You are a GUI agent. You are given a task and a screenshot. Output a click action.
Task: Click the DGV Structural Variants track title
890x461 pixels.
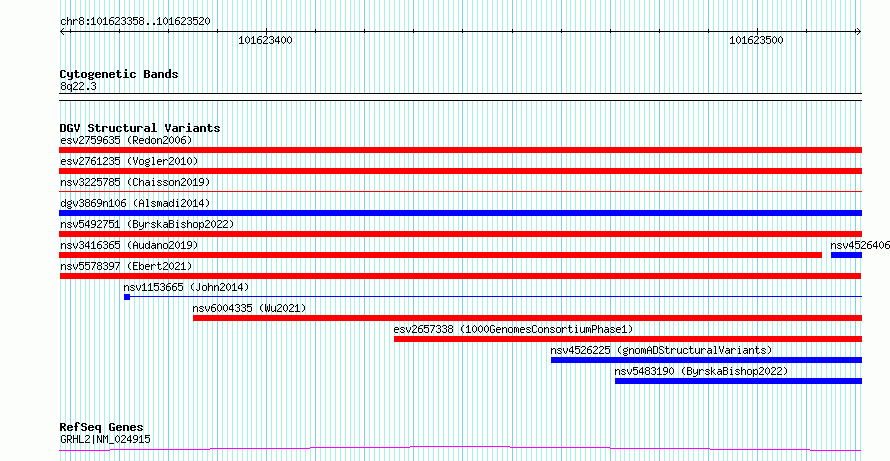point(140,128)
